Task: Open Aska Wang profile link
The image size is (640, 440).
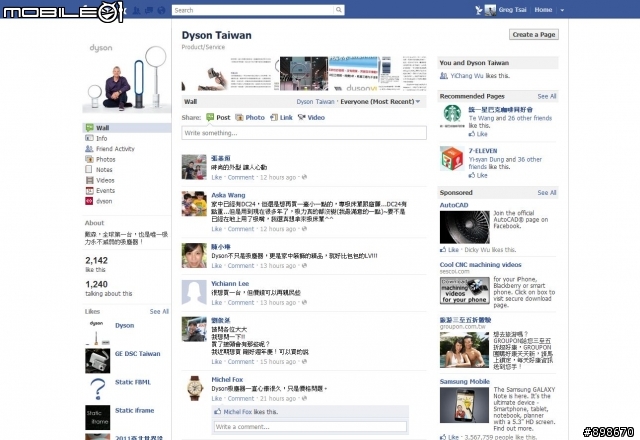Action: [x=228, y=195]
